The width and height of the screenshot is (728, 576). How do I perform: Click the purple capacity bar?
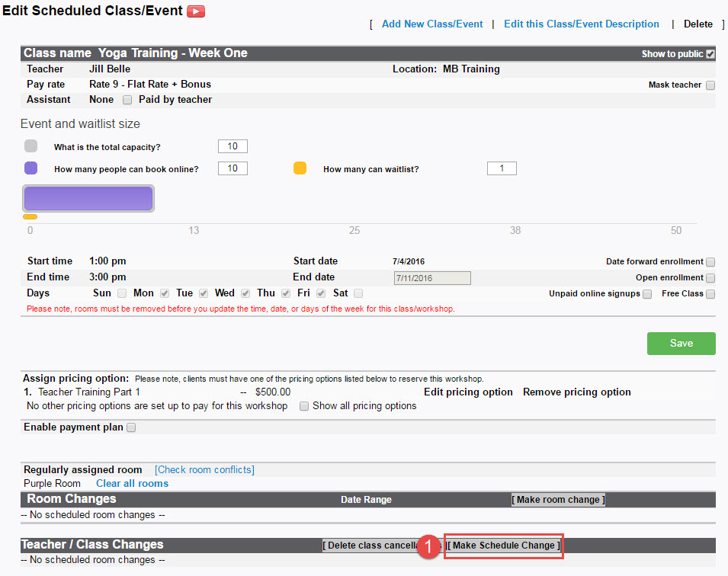[x=88, y=199]
